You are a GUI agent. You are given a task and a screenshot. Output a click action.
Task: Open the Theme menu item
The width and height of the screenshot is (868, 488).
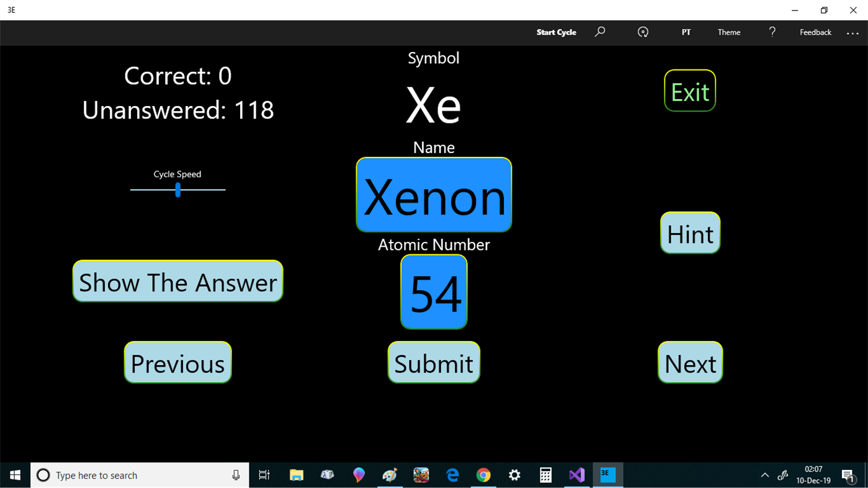click(729, 32)
